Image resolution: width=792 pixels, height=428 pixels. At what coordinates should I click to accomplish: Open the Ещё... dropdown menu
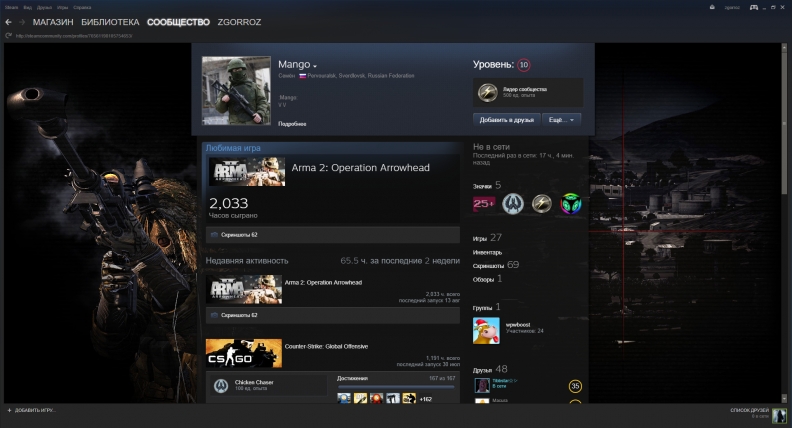click(x=561, y=119)
